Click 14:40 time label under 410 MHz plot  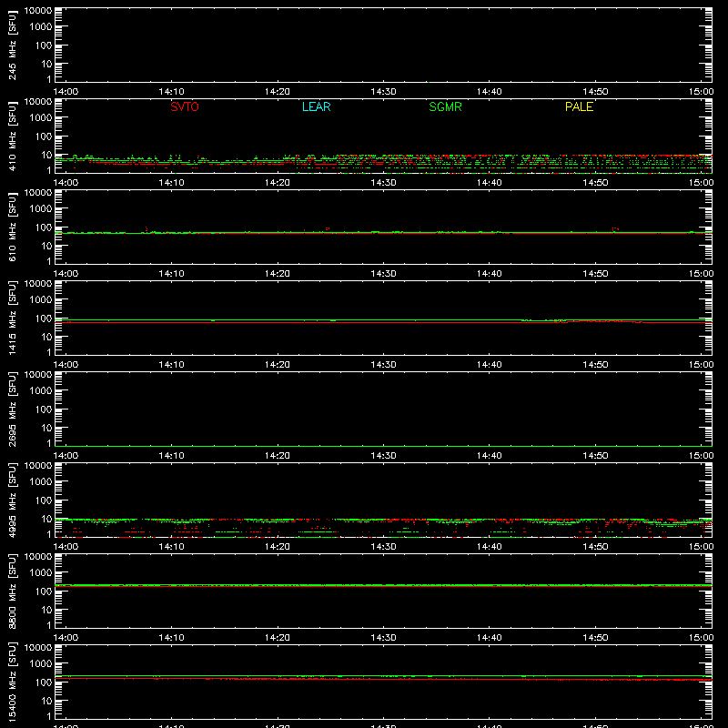[x=489, y=183]
